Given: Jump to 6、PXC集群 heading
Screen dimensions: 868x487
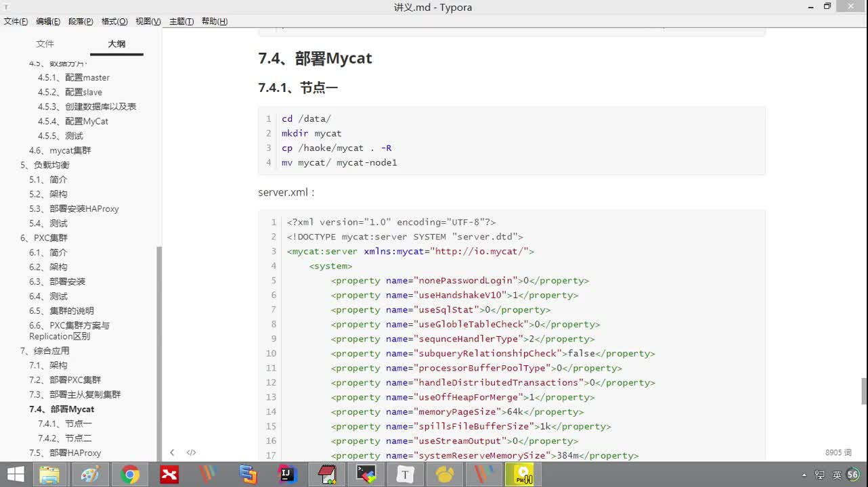Looking at the screenshot, I should point(44,238).
